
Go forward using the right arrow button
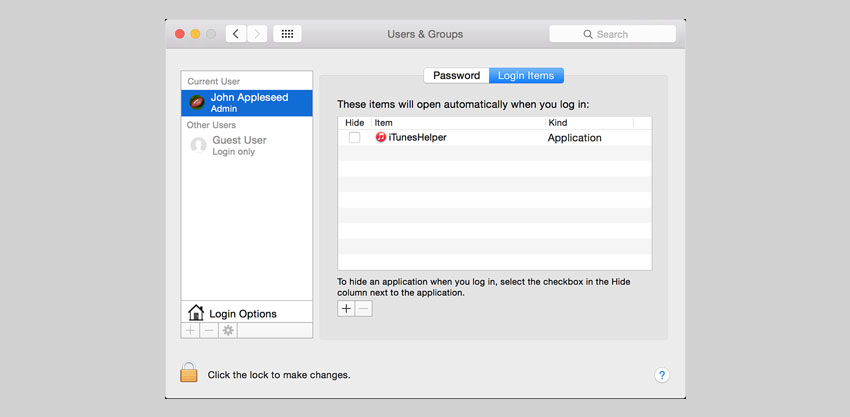257,34
